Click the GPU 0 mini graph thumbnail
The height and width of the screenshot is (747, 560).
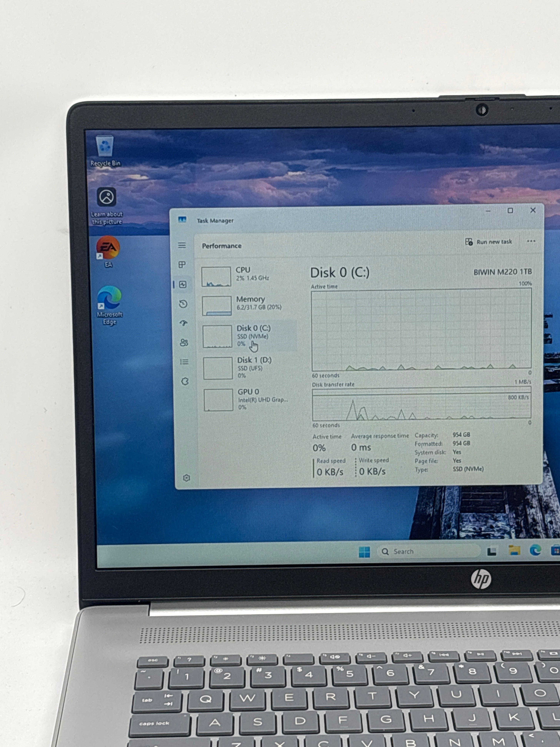pos(218,400)
